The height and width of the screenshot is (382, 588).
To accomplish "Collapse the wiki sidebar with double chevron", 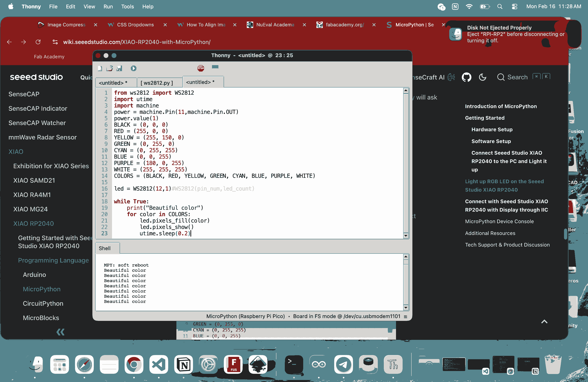I will click(x=60, y=332).
